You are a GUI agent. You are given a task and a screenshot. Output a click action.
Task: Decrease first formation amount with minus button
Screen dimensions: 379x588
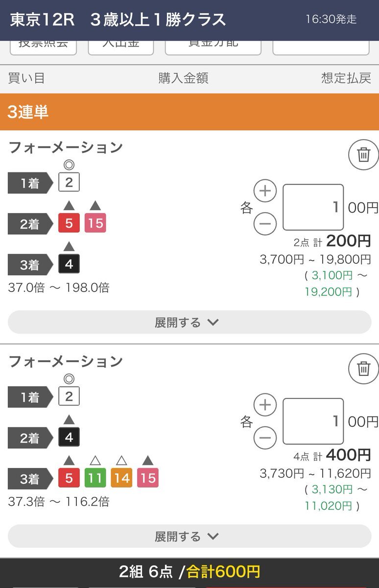click(265, 224)
